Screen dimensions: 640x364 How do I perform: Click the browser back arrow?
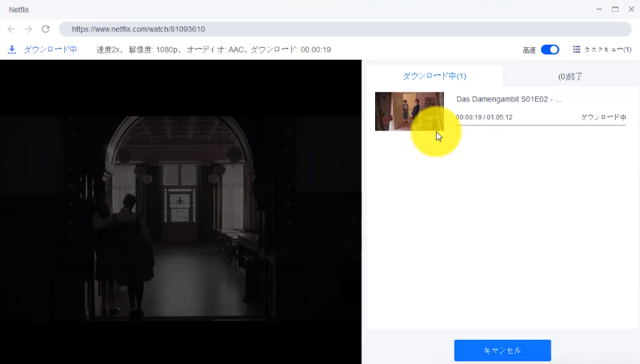click(x=11, y=29)
